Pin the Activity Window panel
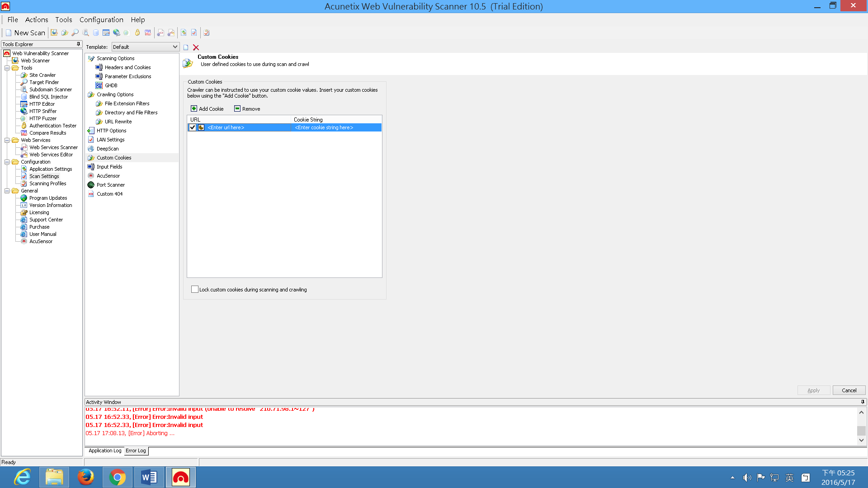The image size is (868, 488). point(863,402)
